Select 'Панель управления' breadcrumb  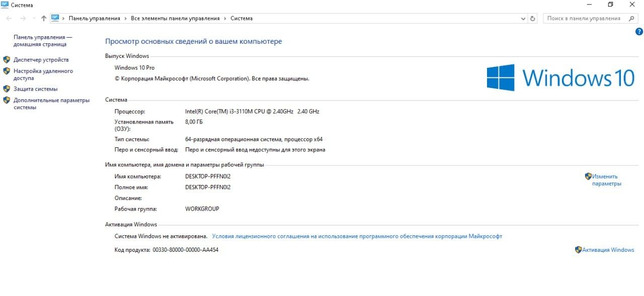click(95, 18)
